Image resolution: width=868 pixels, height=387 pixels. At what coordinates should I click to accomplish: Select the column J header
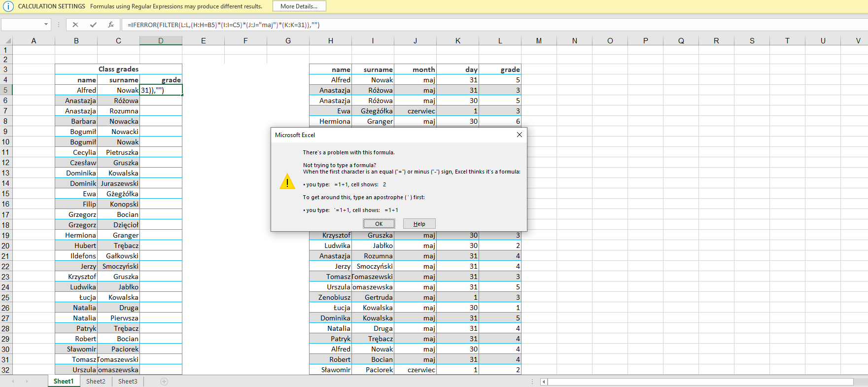(x=415, y=41)
